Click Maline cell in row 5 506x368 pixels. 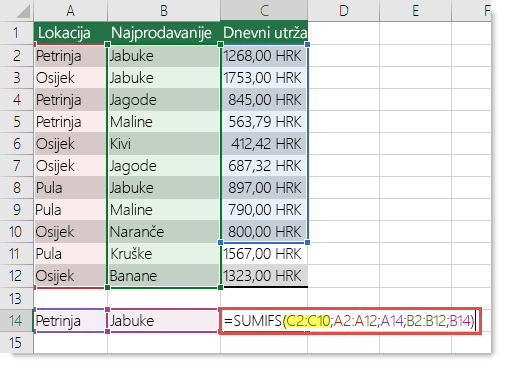pyautogui.click(x=164, y=122)
